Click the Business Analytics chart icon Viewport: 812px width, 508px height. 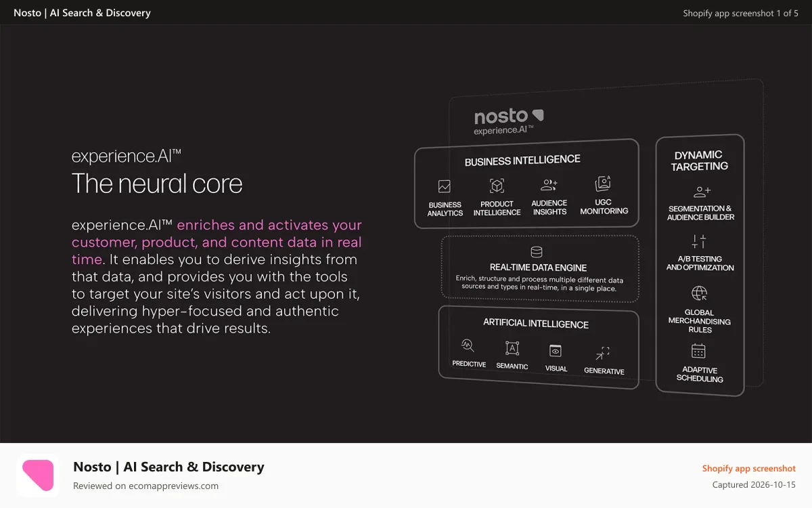(x=444, y=186)
